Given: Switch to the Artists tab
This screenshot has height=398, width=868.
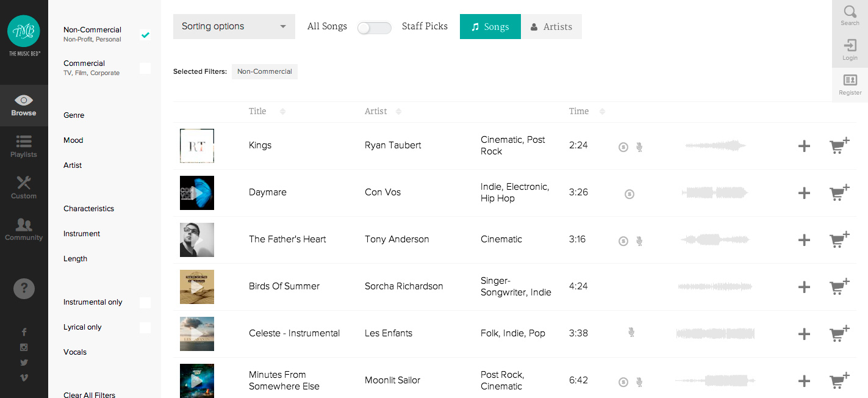Looking at the screenshot, I should 551,26.
